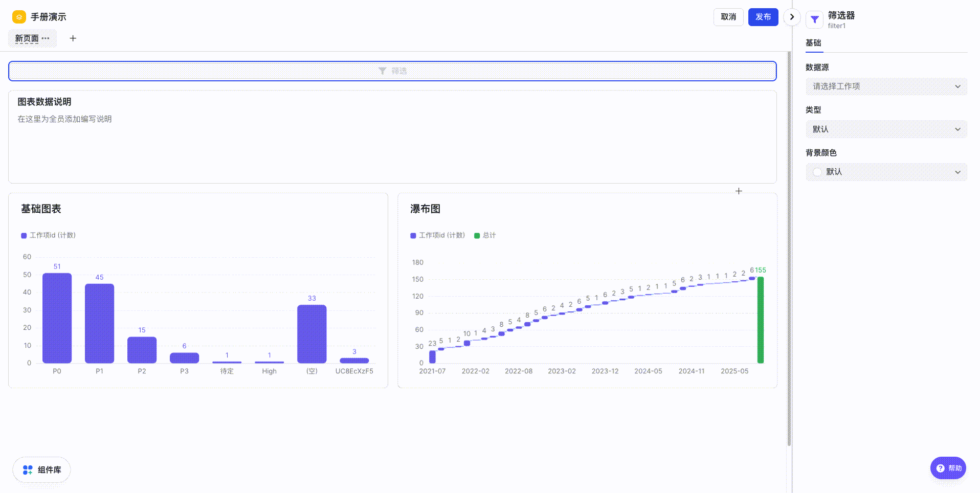Click the green 总计 bar in 瀑布图
This screenshot has width=980, height=493.
(761, 320)
